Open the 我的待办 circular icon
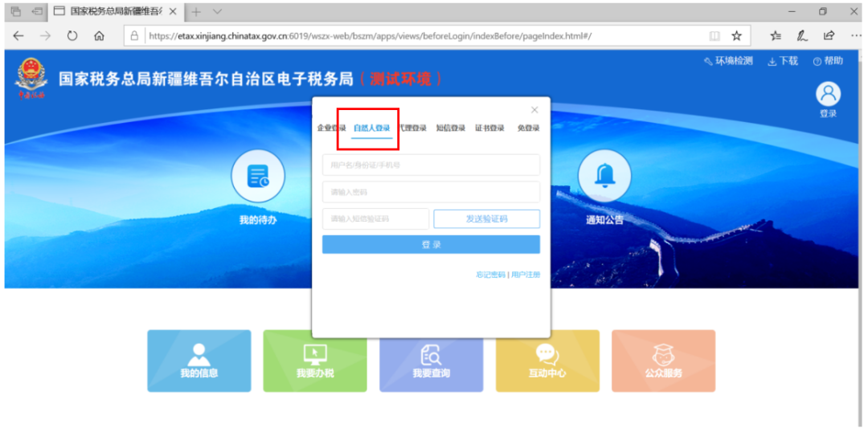The height and width of the screenshot is (432, 868). point(258,176)
